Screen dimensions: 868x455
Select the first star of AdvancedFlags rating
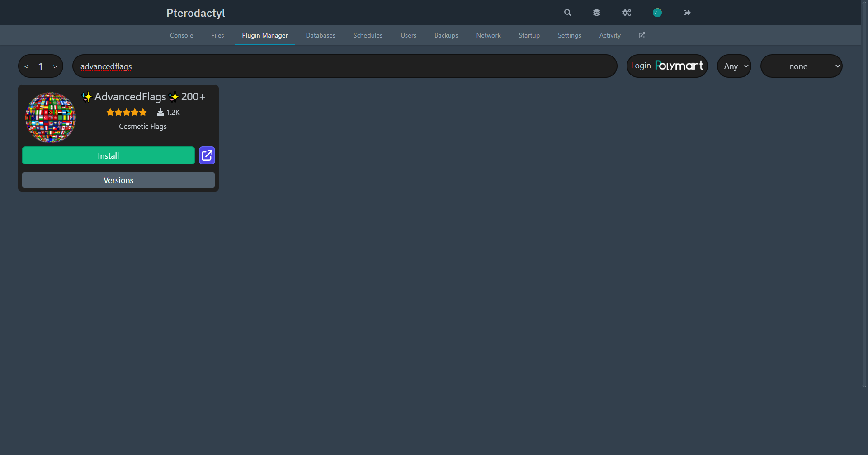pos(110,112)
